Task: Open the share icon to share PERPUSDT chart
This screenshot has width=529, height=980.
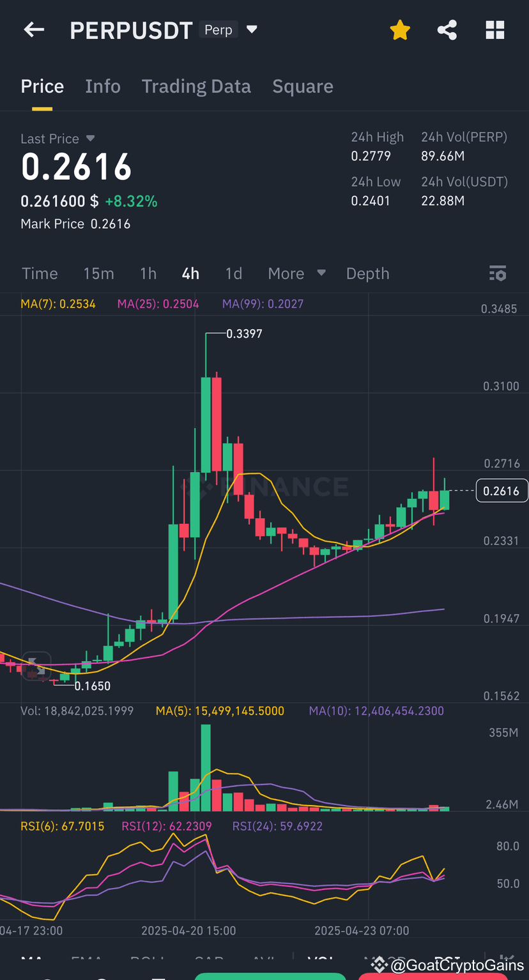Action: pos(447,29)
